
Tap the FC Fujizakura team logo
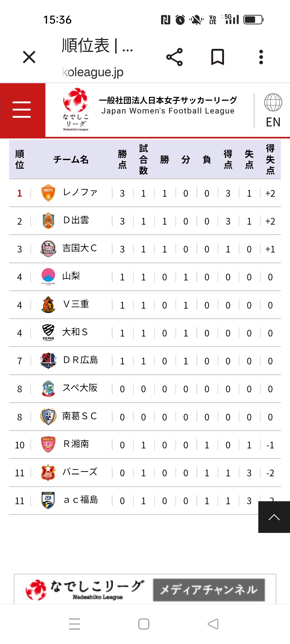48,276
